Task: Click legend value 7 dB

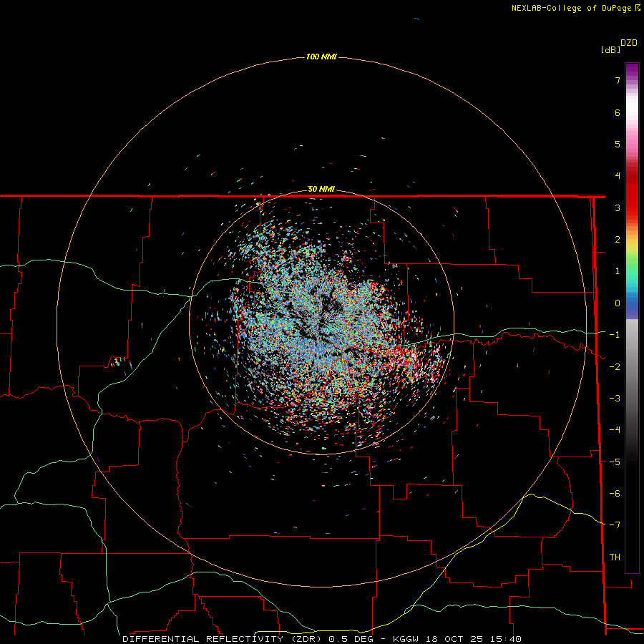Action: pyautogui.click(x=618, y=80)
